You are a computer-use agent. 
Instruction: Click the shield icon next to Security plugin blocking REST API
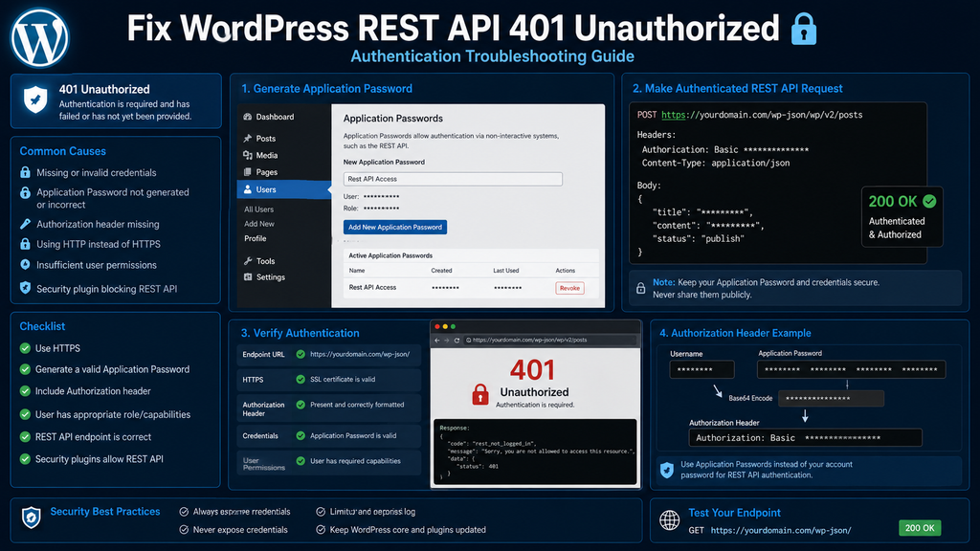point(25,288)
